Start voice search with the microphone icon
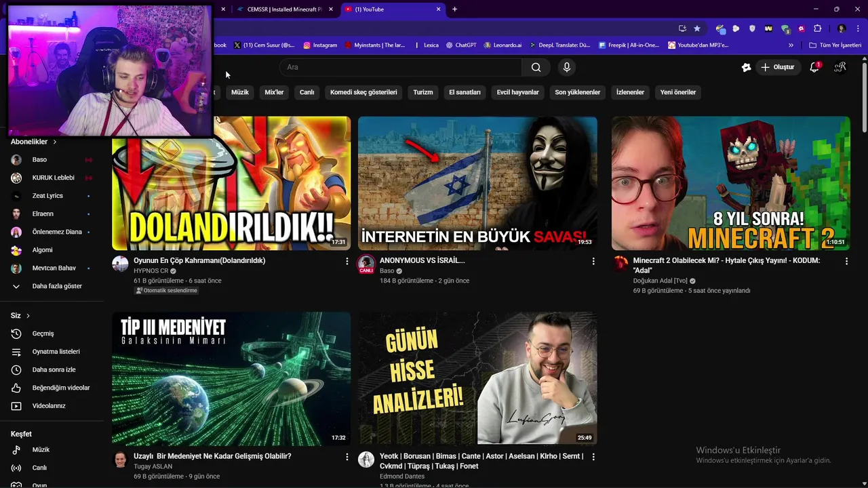Screen dimensions: 868x488 [567, 67]
